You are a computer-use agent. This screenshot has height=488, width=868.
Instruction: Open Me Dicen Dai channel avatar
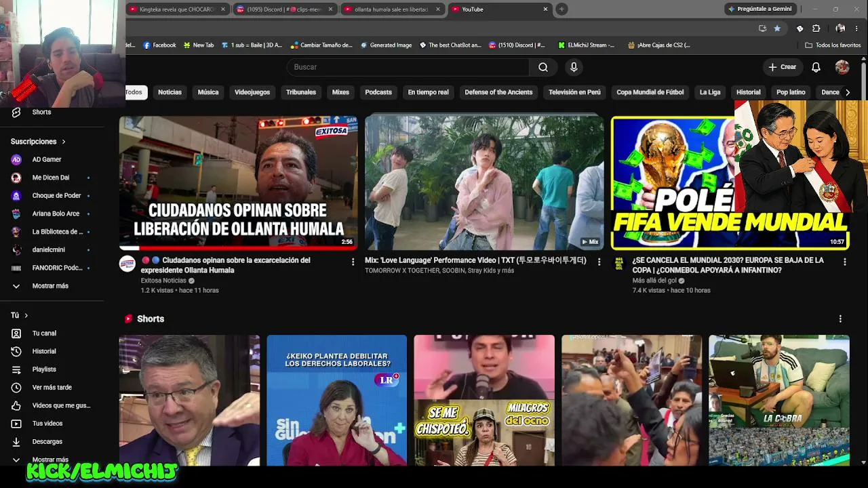click(16, 178)
